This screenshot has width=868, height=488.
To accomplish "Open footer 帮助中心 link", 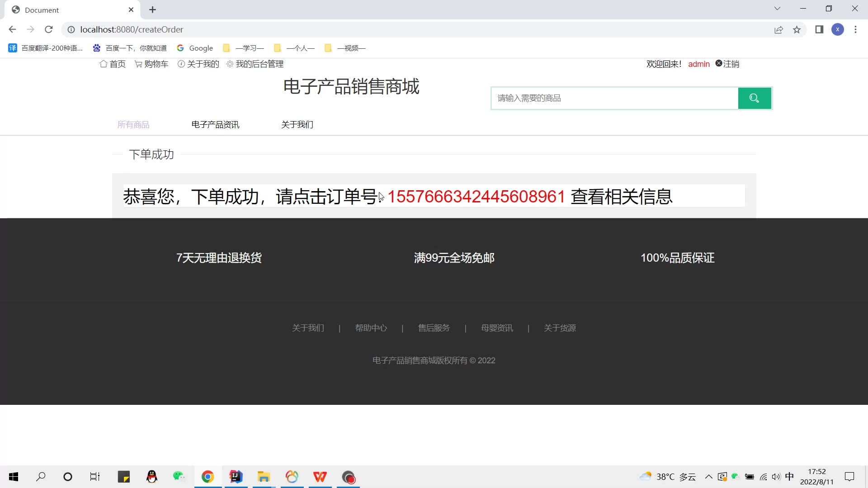I will coord(371,328).
